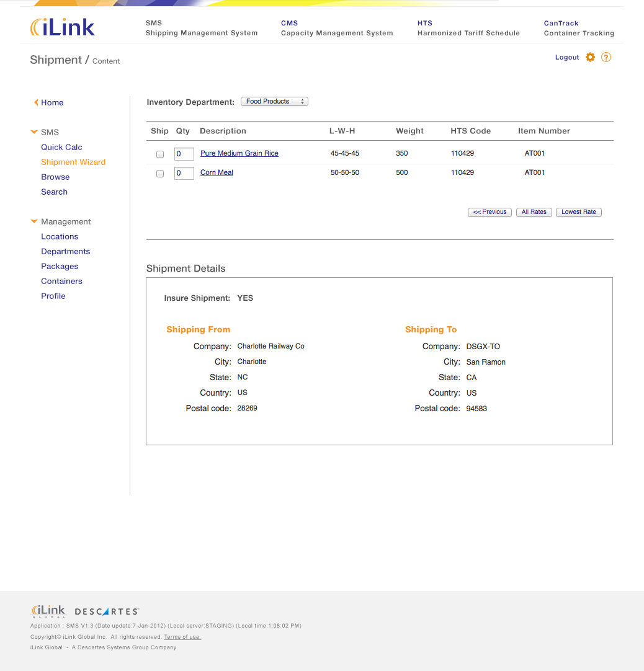Open the Pure Medium Grain Rice link
The width and height of the screenshot is (644, 671).
point(239,153)
